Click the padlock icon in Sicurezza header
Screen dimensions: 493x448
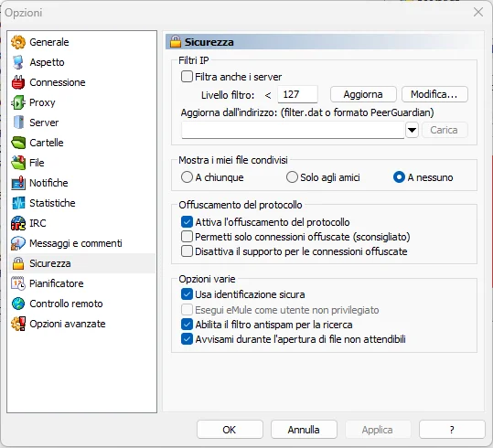(x=176, y=42)
